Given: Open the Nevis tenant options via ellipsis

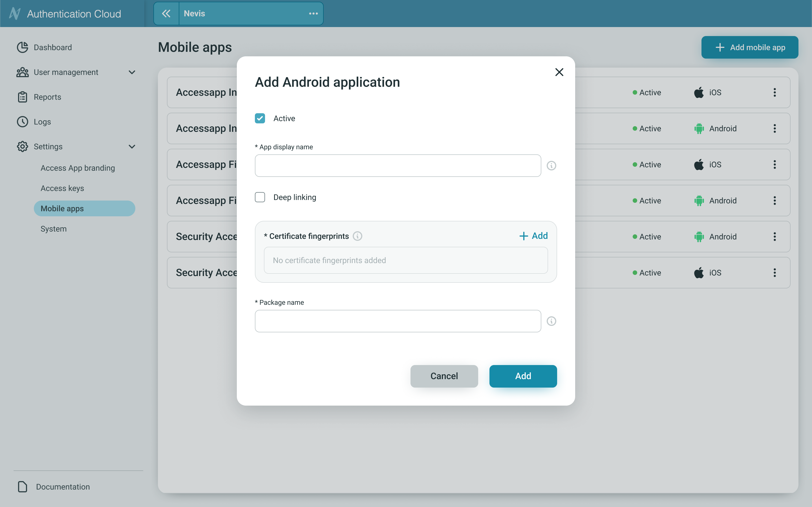Looking at the screenshot, I should [313, 14].
